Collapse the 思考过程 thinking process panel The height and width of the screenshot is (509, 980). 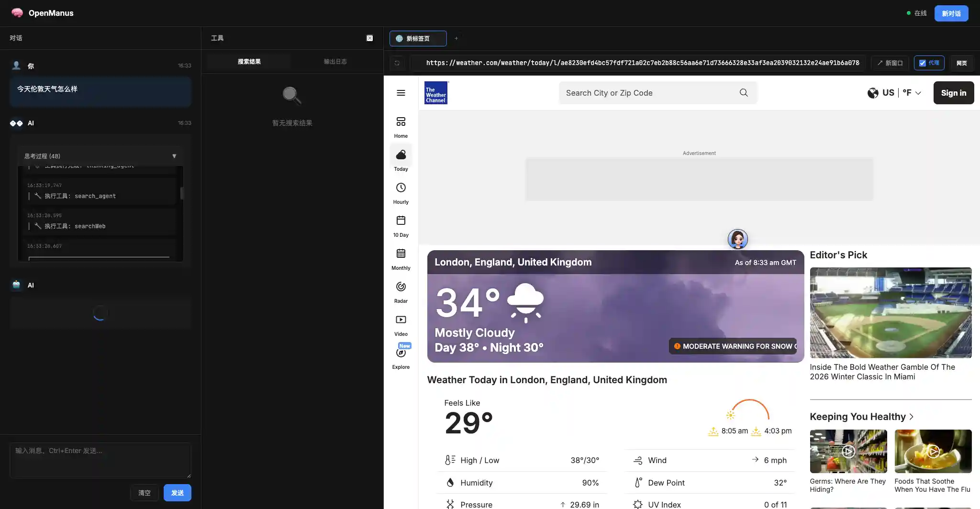pyautogui.click(x=174, y=156)
